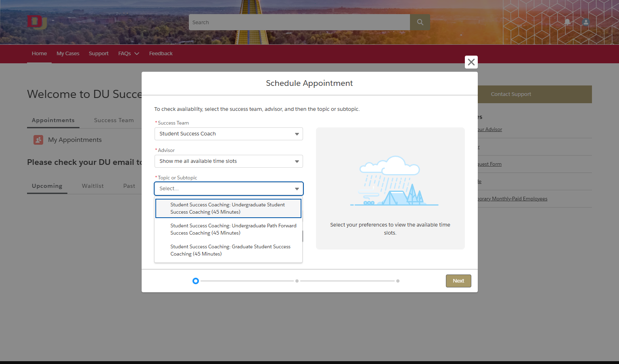Click the My Appointments icon
The image size is (619, 364).
(38, 140)
